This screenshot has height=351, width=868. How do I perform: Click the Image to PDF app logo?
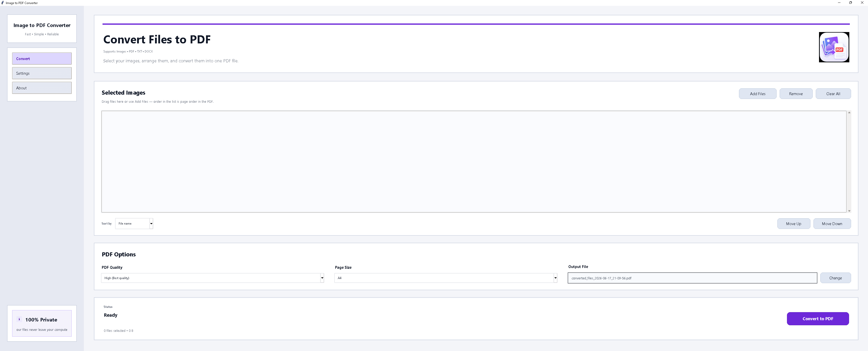834,47
